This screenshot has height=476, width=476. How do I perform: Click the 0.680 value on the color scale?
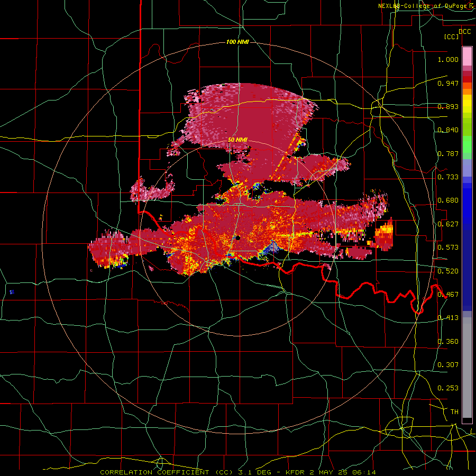(x=448, y=200)
